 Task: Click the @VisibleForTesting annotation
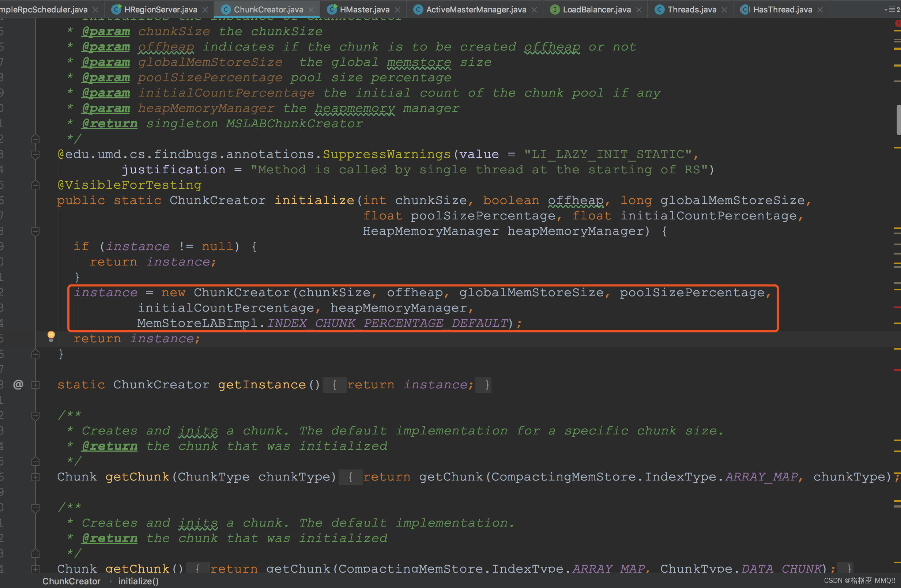129,185
